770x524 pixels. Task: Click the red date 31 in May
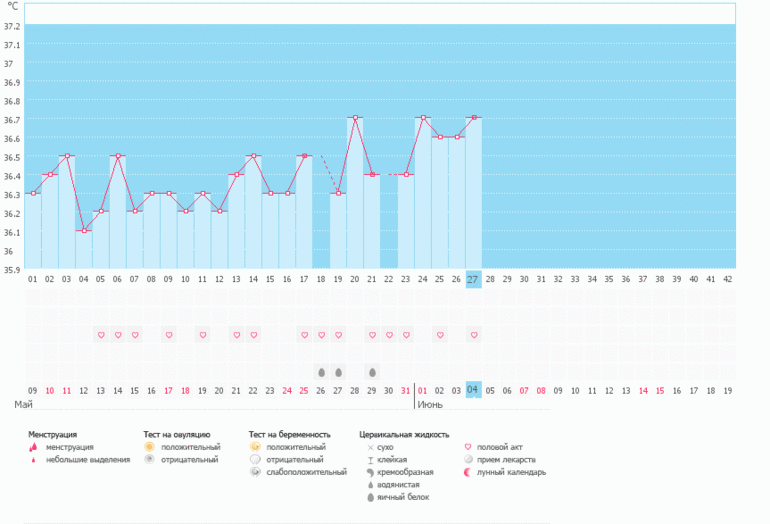[x=405, y=390]
